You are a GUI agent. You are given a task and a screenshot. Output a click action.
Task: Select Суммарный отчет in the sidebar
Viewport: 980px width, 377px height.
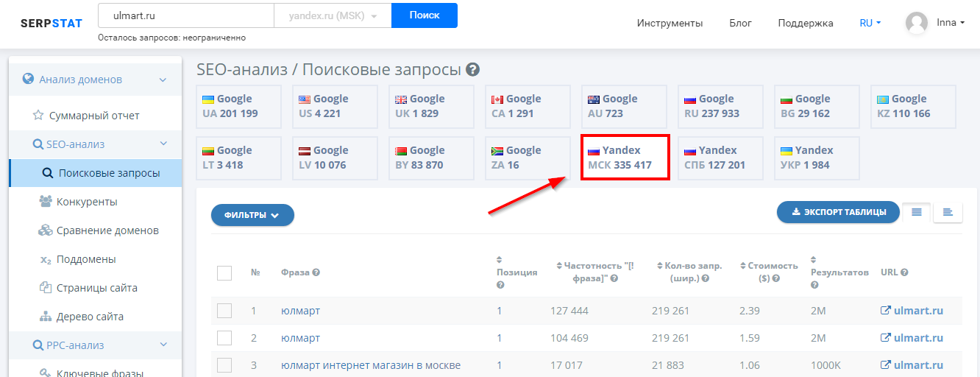click(x=96, y=116)
